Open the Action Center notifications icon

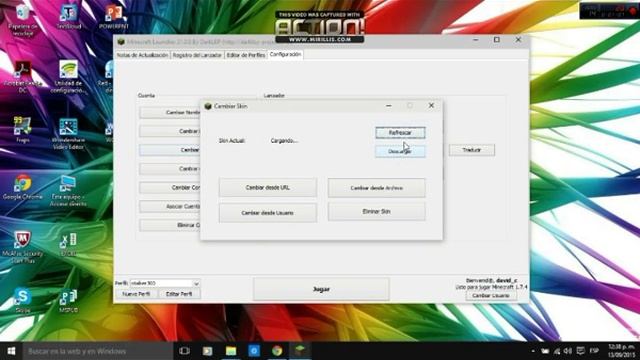(580, 351)
